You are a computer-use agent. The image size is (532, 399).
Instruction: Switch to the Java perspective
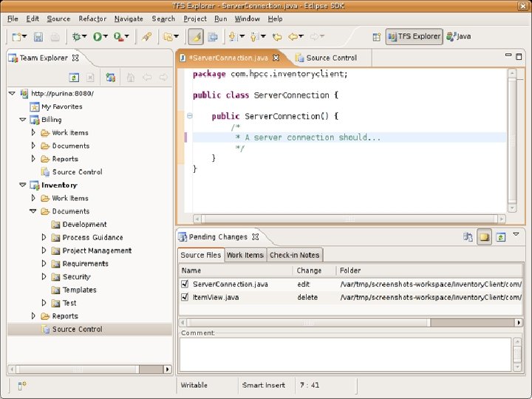click(458, 36)
